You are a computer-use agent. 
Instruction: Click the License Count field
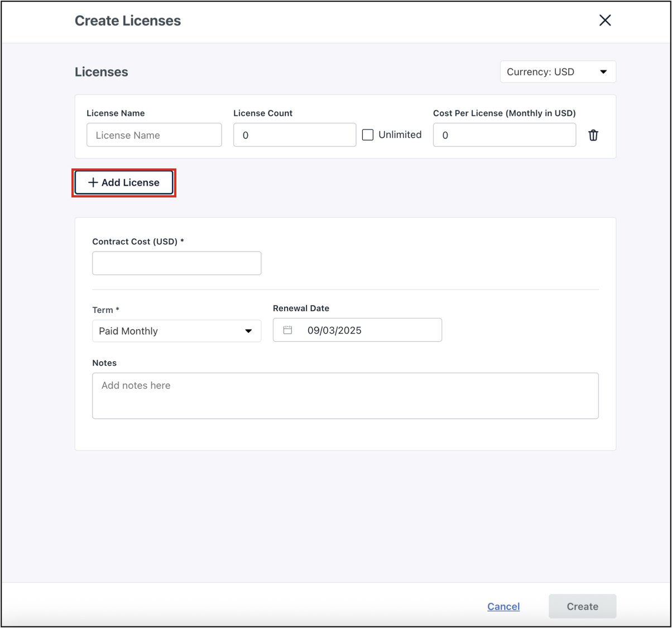coord(294,135)
